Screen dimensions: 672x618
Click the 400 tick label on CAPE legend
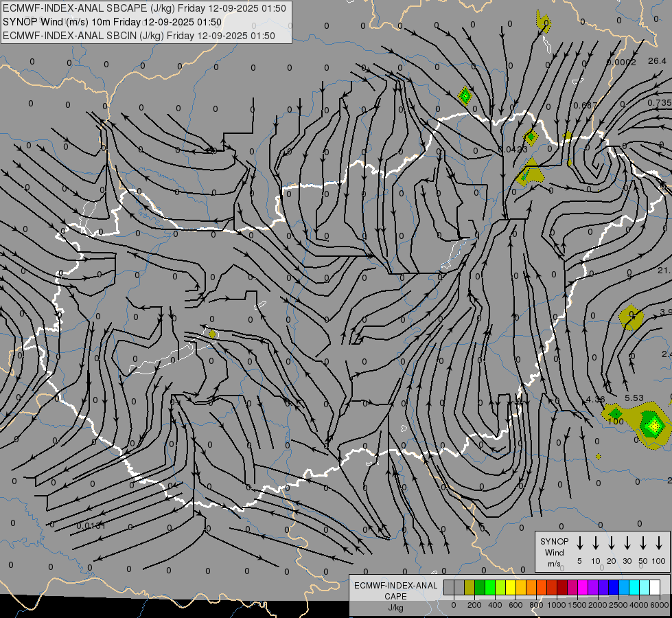coord(495,605)
